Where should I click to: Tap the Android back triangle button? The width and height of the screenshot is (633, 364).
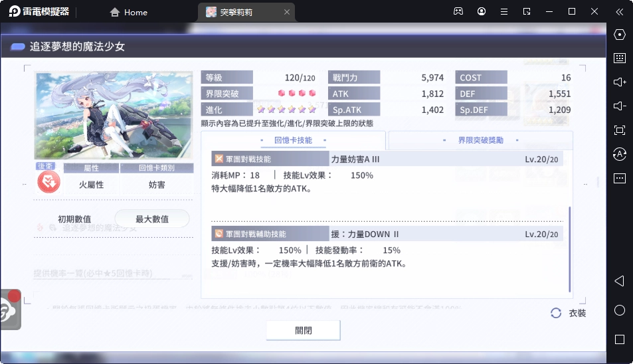(x=619, y=281)
